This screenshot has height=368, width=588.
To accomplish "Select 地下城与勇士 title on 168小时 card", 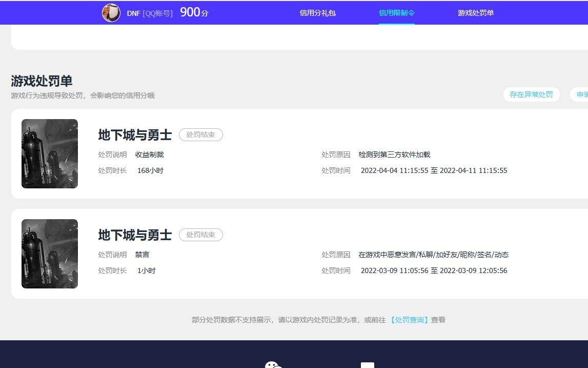I will point(135,135).
